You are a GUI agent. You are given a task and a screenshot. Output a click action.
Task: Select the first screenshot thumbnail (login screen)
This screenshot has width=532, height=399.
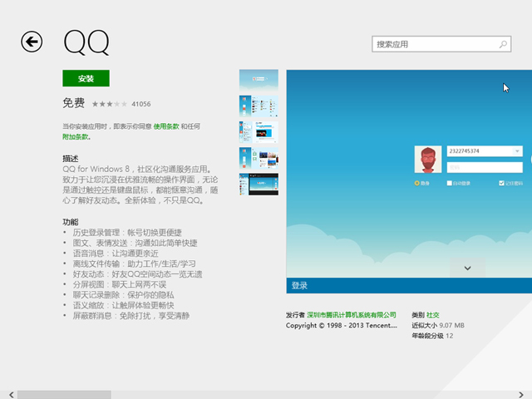[x=259, y=80]
